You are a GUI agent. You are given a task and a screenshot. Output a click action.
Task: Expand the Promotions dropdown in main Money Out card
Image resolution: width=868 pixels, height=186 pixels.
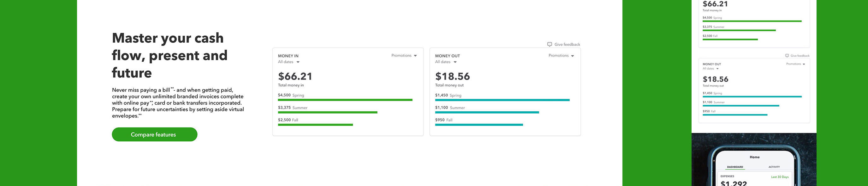click(561, 56)
